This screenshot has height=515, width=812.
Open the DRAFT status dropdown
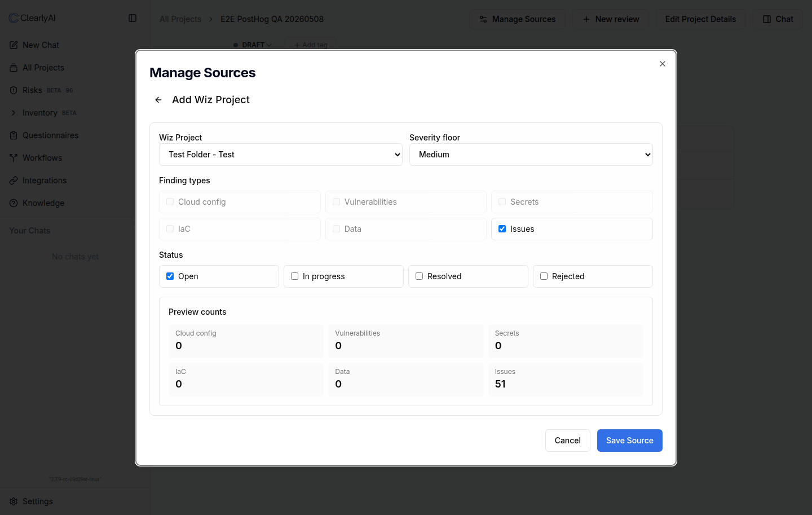point(253,45)
